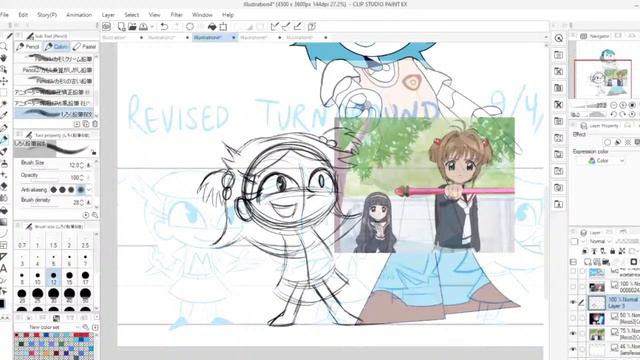640x360 pixels.
Task: Open the Filter menu
Action: click(x=176, y=15)
